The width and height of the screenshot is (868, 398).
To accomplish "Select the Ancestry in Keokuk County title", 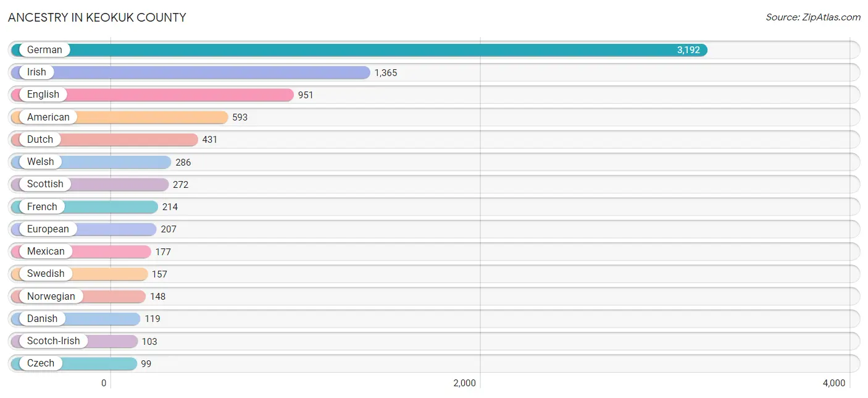I will pyautogui.click(x=97, y=17).
